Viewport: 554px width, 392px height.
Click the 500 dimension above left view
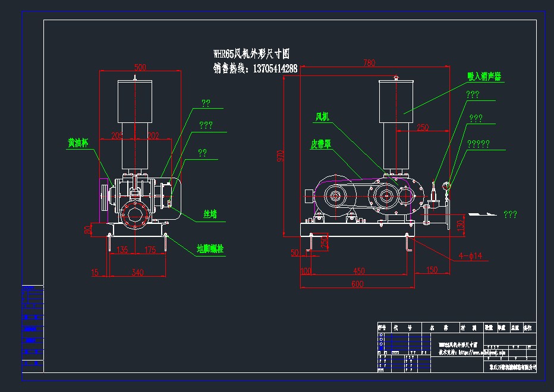click(140, 67)
